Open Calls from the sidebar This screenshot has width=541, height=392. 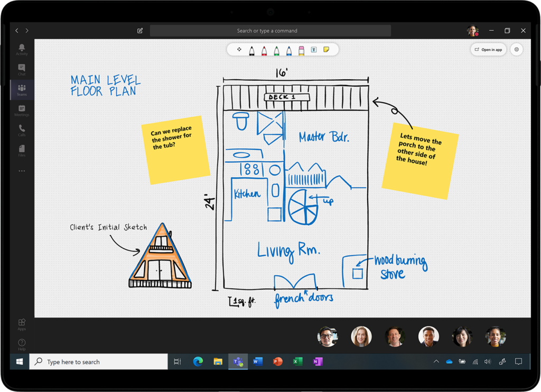pyautogui.click(x=22, y=129)
